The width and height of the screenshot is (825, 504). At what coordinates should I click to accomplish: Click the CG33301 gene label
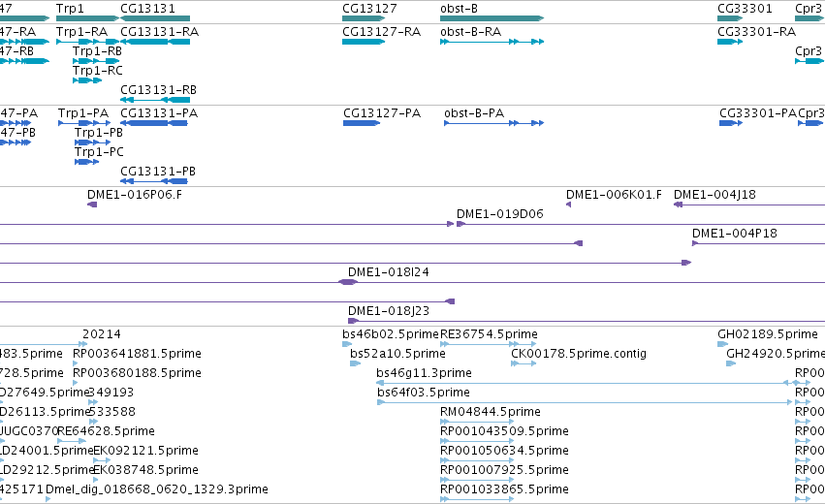745,9
